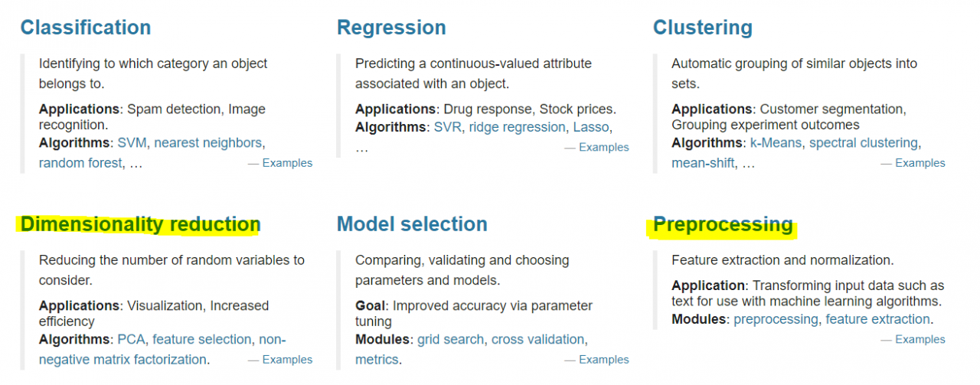Screen dimensions: 980x385
Task: Open the Regression section heading
Action: tap(391, 28)
